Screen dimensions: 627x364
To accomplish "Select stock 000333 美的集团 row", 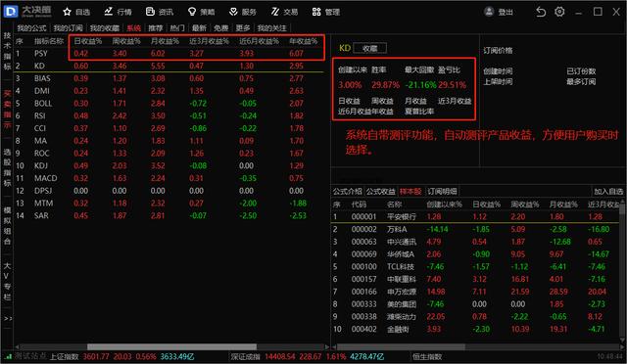I will 476,304.
